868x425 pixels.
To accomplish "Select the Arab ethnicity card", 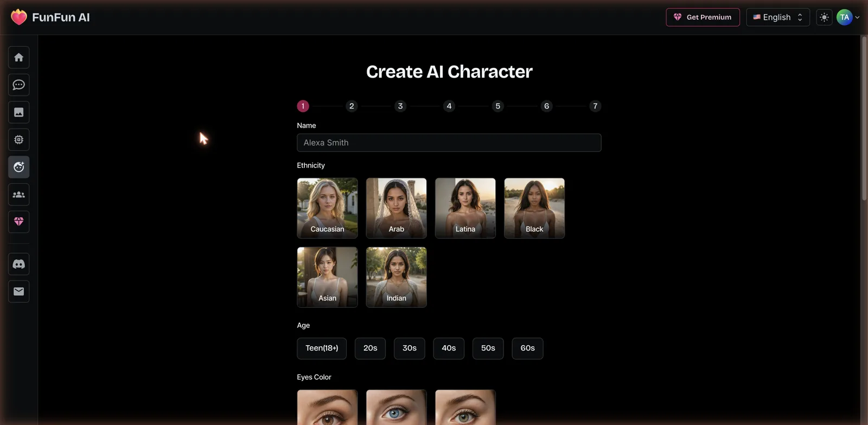I will 397,208.
